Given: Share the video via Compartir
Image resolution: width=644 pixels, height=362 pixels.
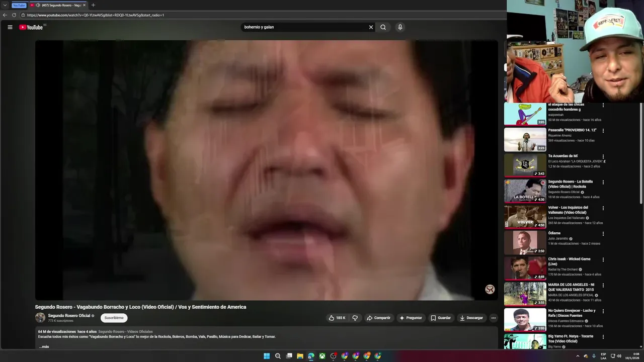Looking at the screenshot, I should 378,318.
